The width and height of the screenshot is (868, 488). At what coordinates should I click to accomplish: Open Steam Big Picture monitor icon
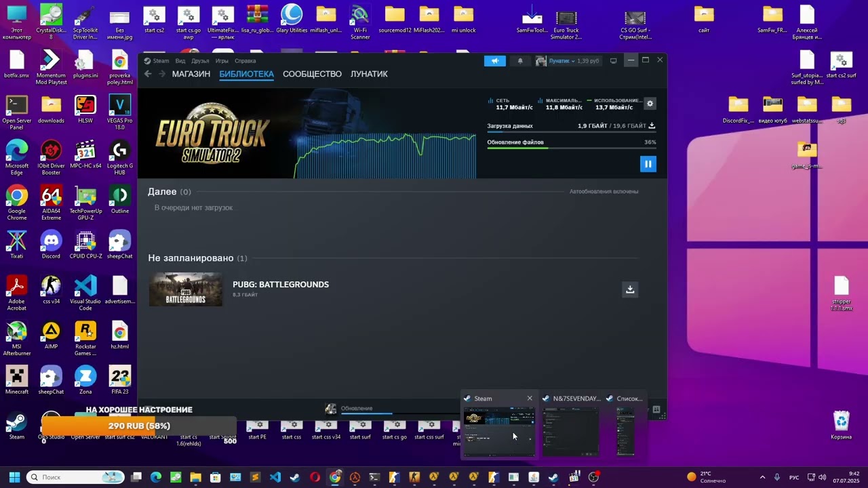(613, 61)
